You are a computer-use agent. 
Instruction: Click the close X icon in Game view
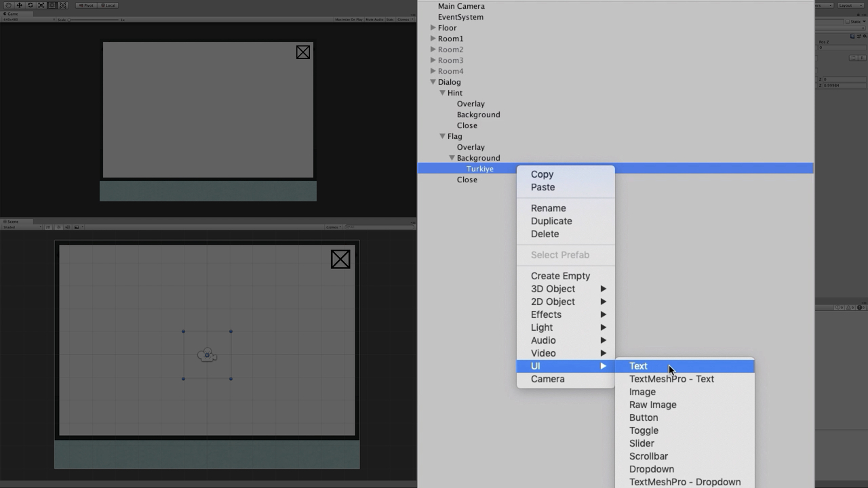pos(303,52)
